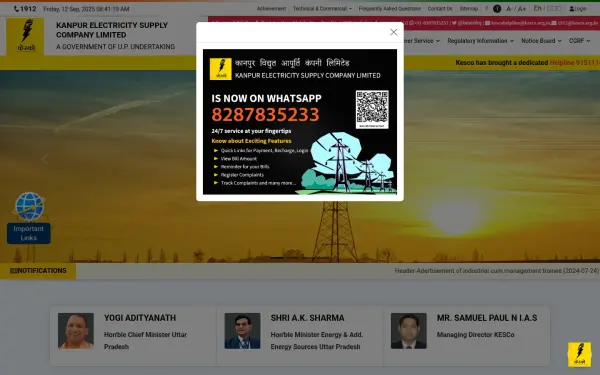Image resolution: width=600 pixels, height=375 pixels.
Task: Expand the Notice Board menu
Action: 541,41
